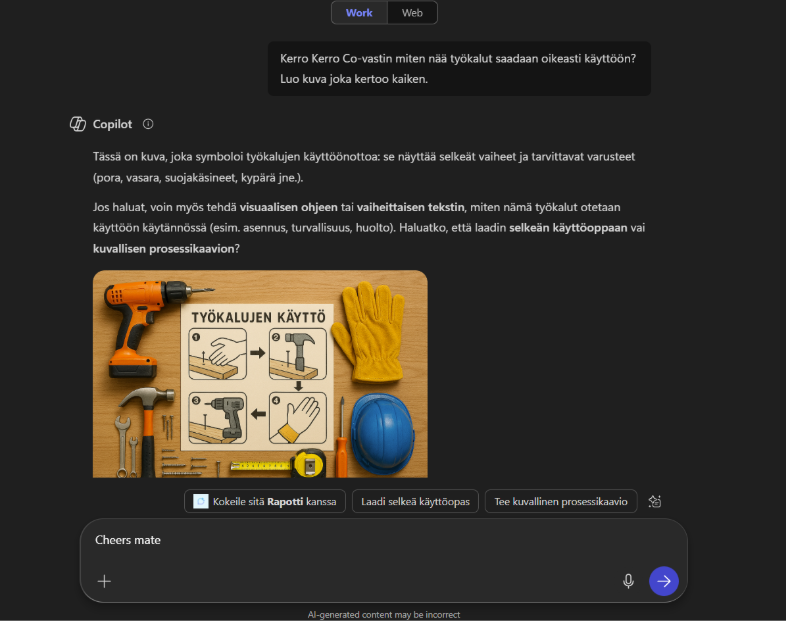
Task: Switch to the Work mode
Action: 359,13
